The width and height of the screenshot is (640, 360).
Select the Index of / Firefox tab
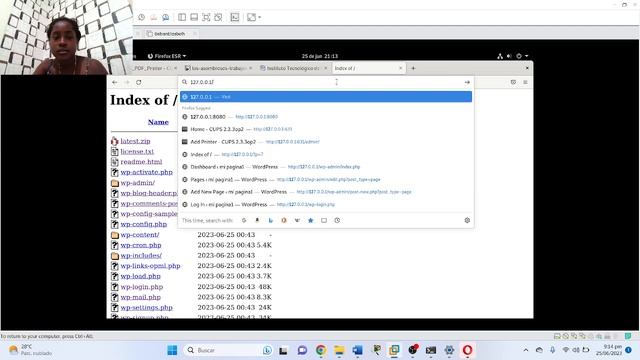[368, 68]
